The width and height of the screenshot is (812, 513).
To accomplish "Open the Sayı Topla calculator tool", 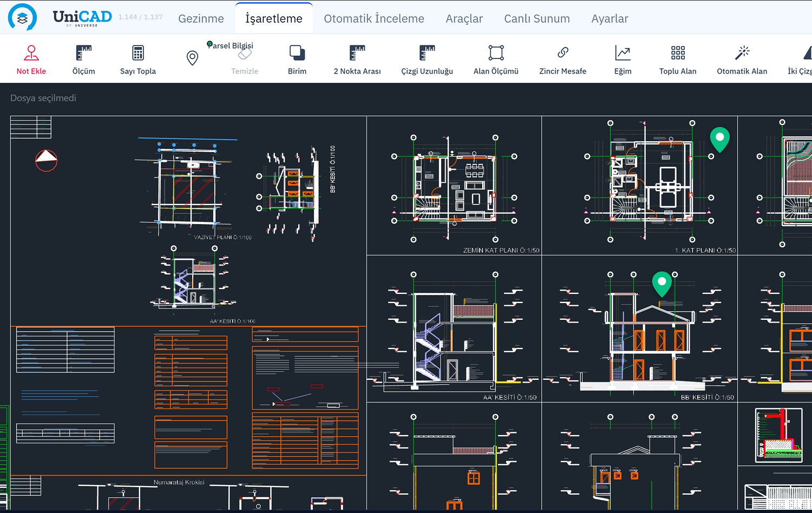I will (x=138, y=60).
